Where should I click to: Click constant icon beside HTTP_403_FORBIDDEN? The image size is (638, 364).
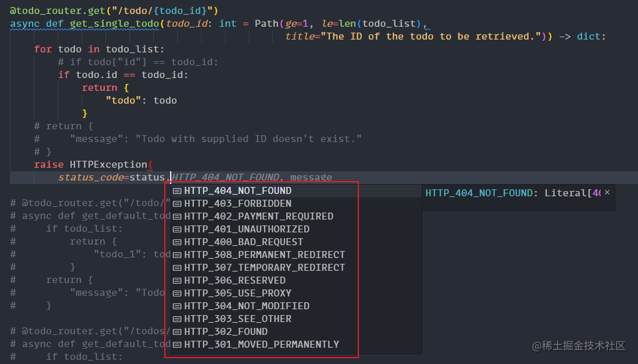[177, 204]
